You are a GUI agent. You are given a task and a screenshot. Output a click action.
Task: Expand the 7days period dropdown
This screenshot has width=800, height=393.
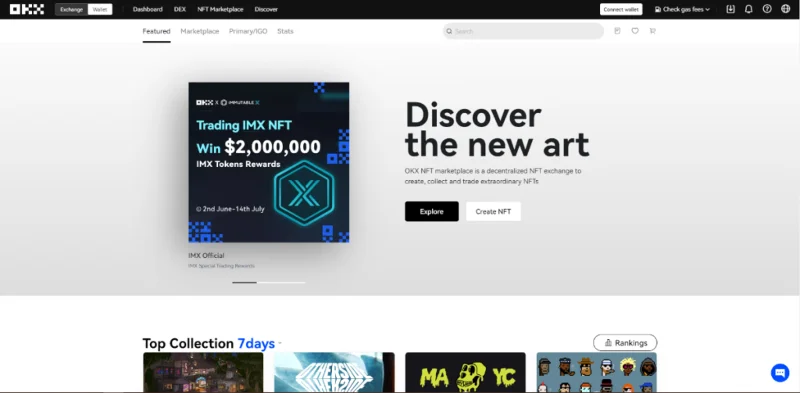260,343
